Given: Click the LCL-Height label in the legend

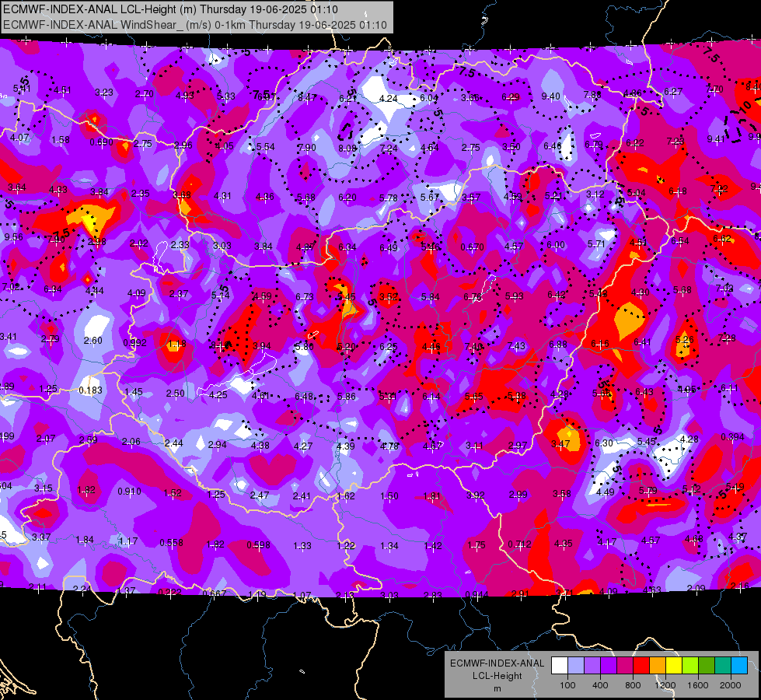Looking at the screenshot, I should (x=497, y=676).
